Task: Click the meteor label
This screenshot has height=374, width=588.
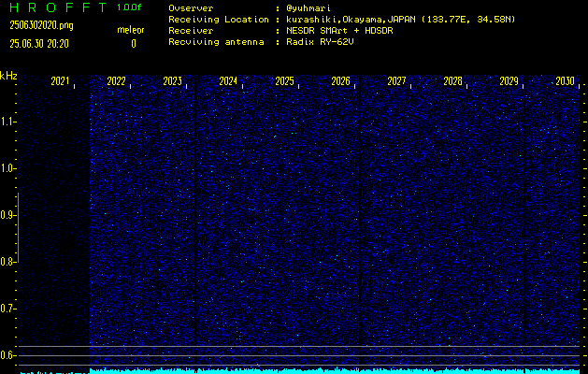Action: coord(131,30)
